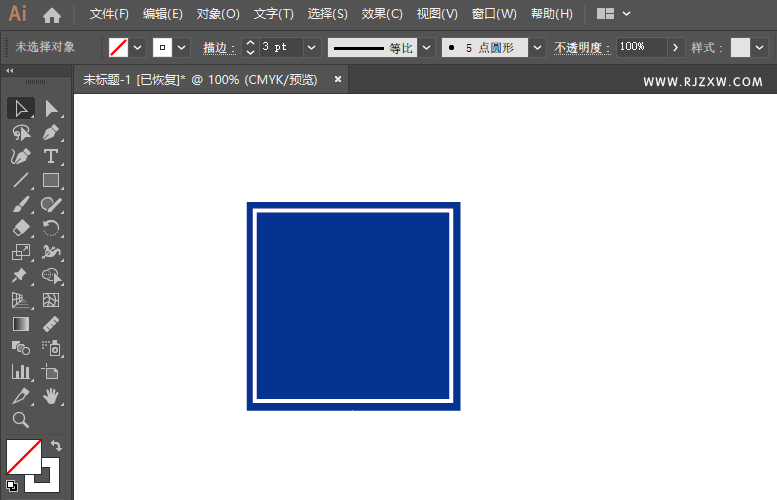Choose the Rotate tool
Viewport: 777px width, 500px height.
point(51,228)
